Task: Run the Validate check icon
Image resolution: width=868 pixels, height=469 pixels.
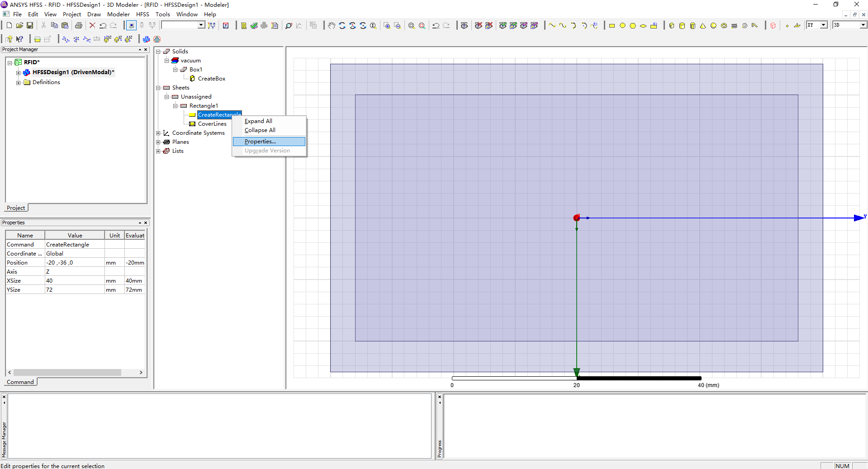Action: (254, 26)
